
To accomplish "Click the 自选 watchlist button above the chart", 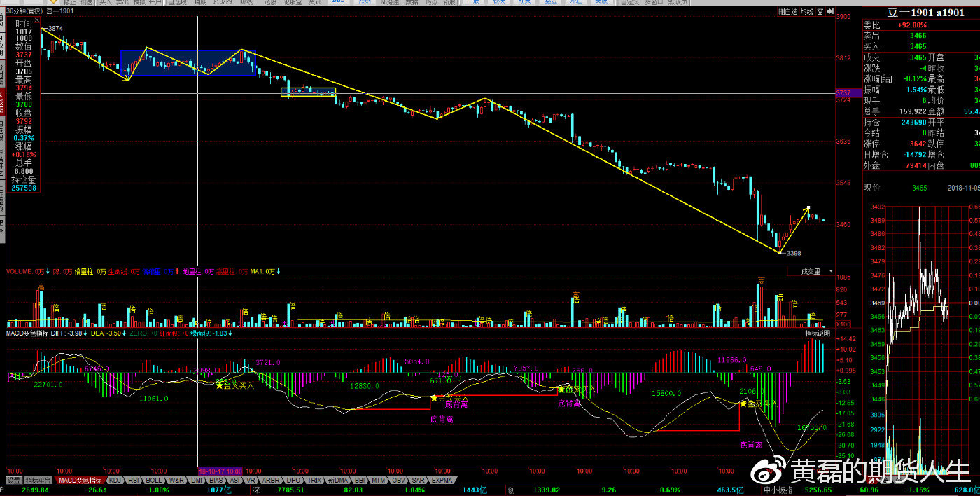I will coord(790,11).
